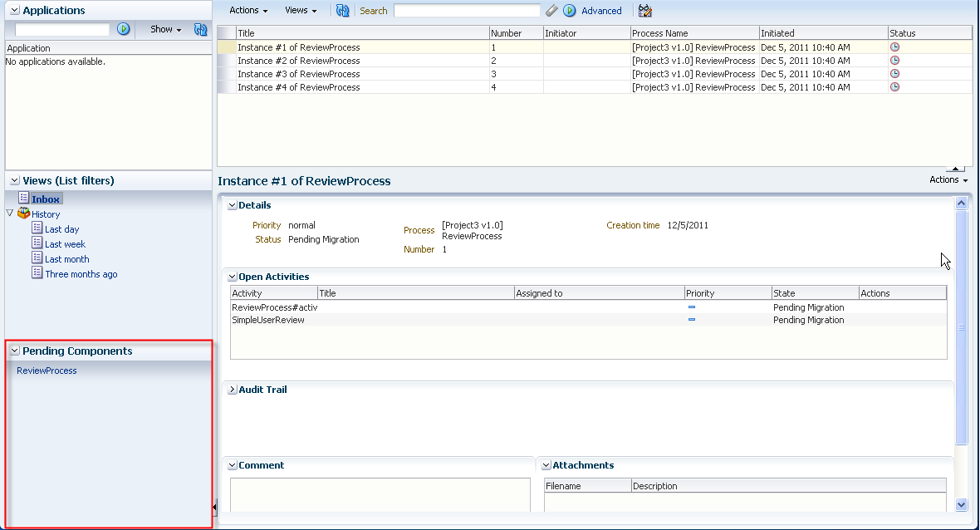The image size is (980, 530).
Task: Click the Inbox view list icon
Action: click(x=24, y=198)
